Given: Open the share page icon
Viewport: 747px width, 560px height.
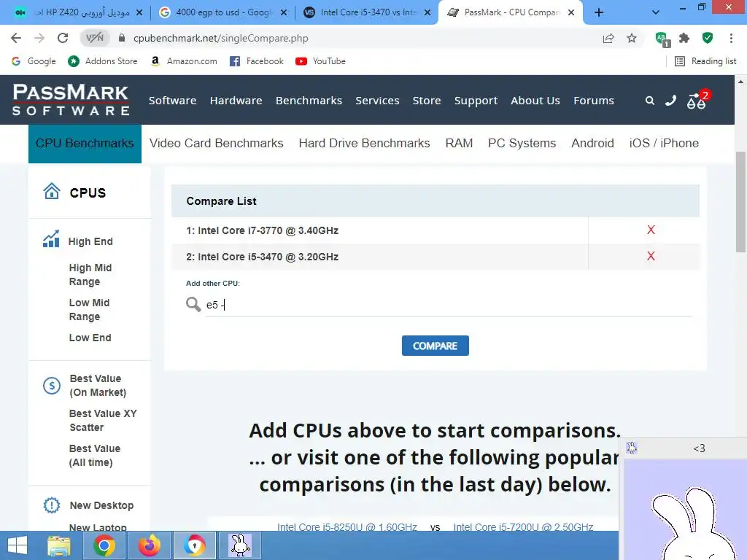Looking at the screenshot, I should [x=608, y=38].
